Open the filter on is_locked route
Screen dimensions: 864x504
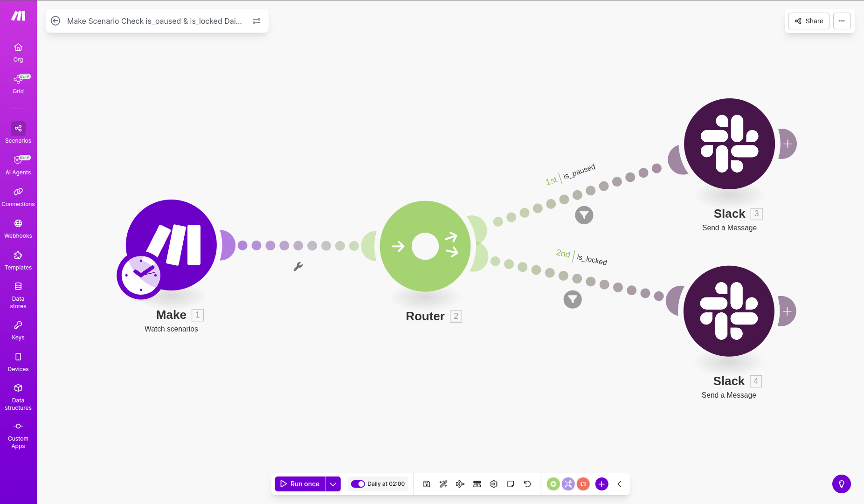coord(573,299)
